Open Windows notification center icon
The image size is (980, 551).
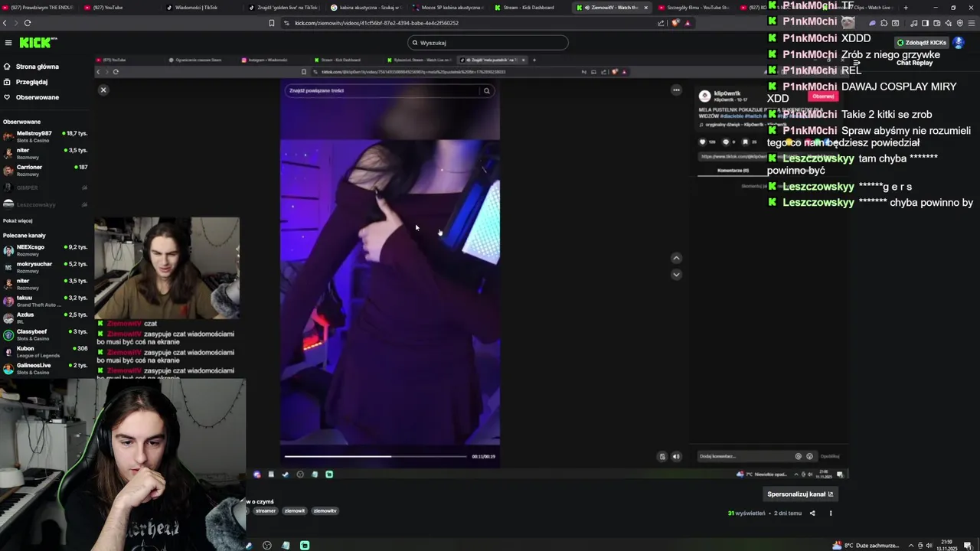(968, 546)
